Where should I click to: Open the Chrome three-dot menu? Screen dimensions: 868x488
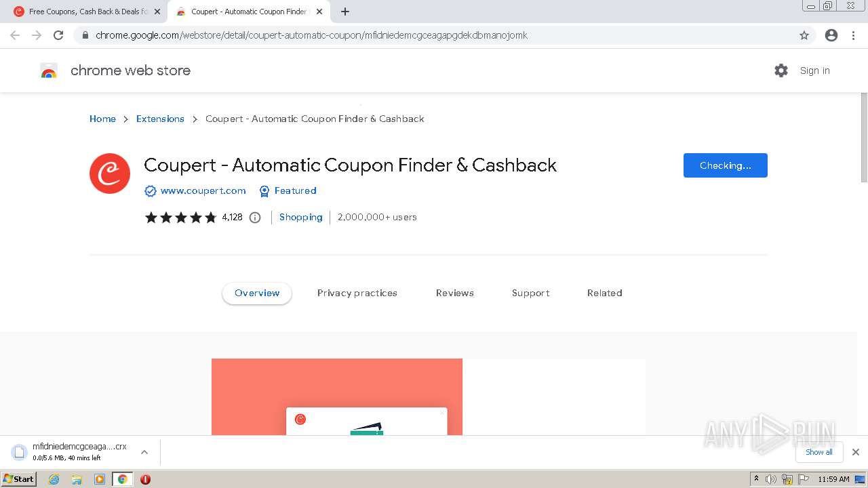point(854,35)
